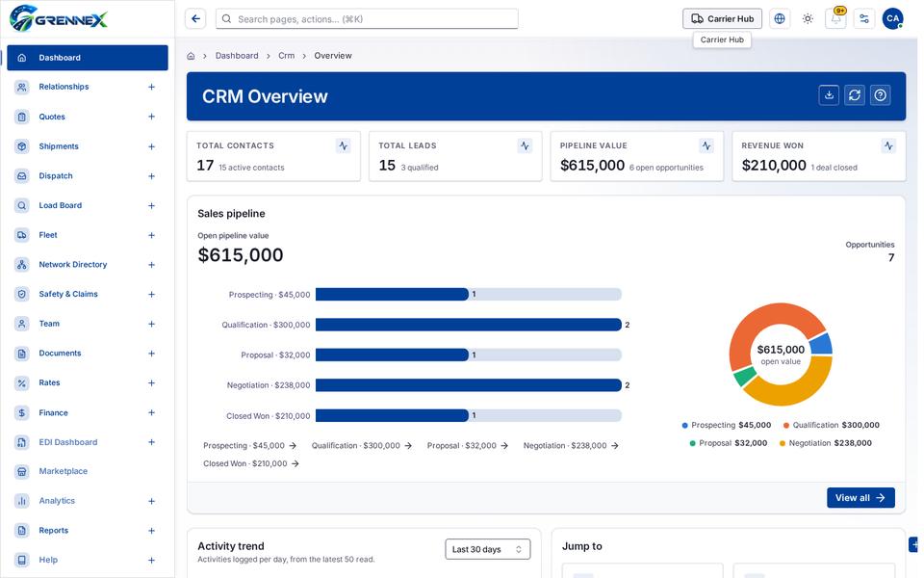Click the refresh icon in CRM Overview header

pos(855,95)
